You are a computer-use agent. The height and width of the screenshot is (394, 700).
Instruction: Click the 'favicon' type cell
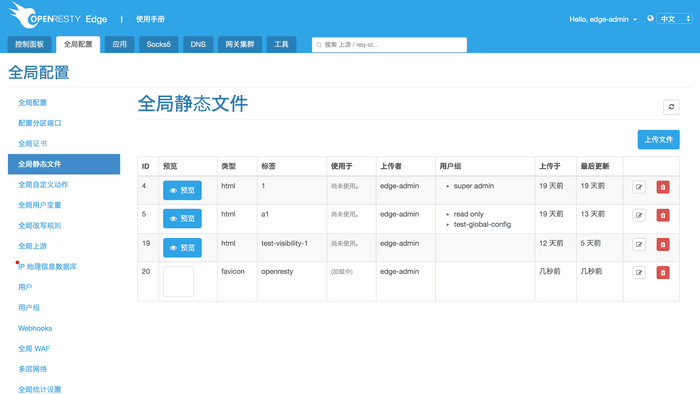click(233, 272)
